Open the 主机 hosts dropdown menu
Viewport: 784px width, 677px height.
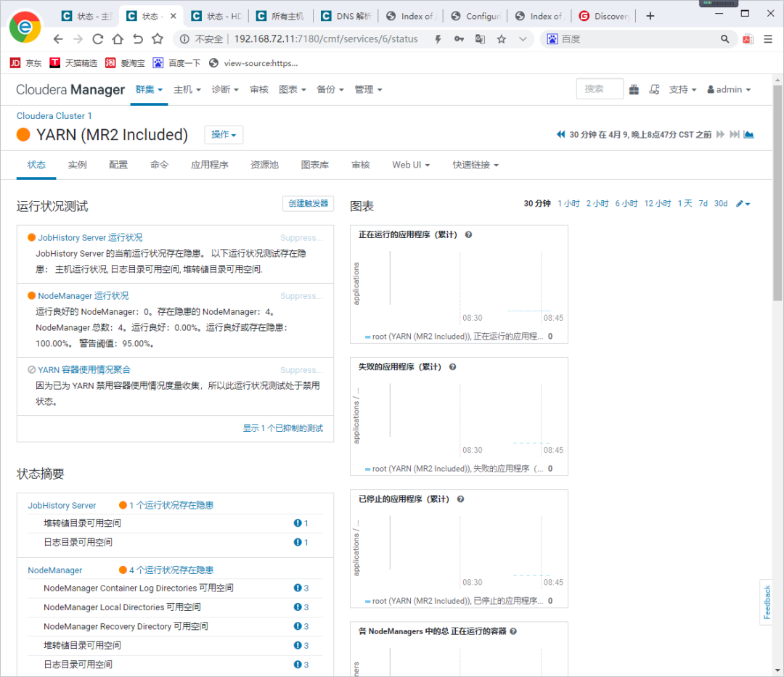(187, 89)
